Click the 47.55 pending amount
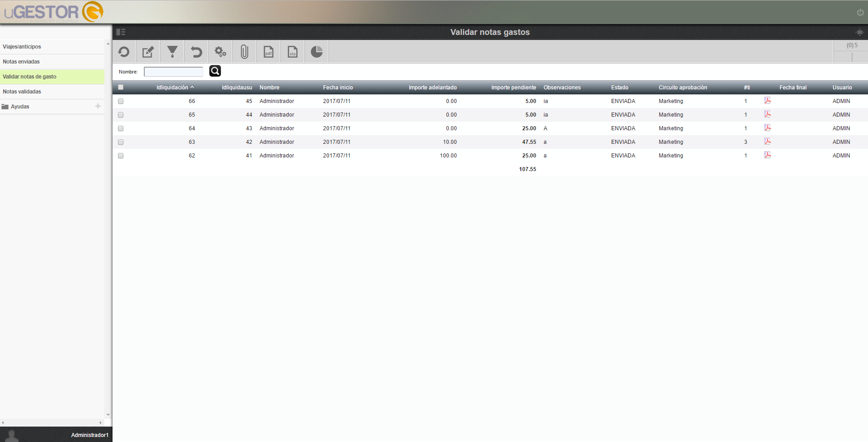Viewport: 868px width, 442px height. [x=529, y=142]
